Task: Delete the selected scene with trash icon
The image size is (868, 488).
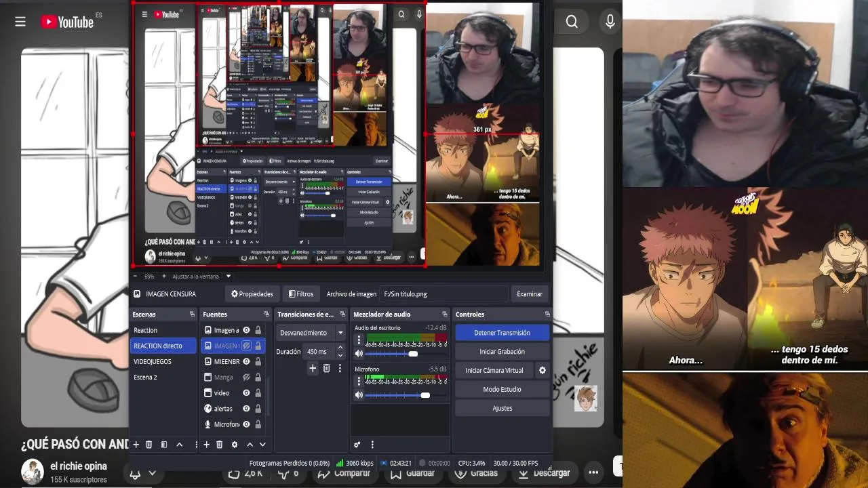Action: pos(149,445)
